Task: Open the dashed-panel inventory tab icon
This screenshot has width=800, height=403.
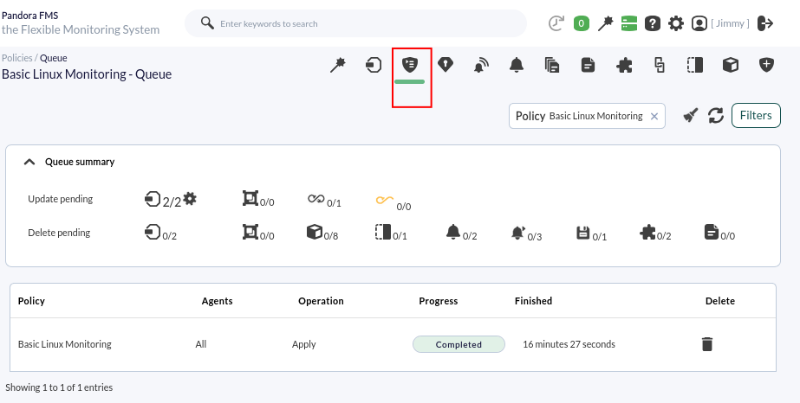Action: 695,65
